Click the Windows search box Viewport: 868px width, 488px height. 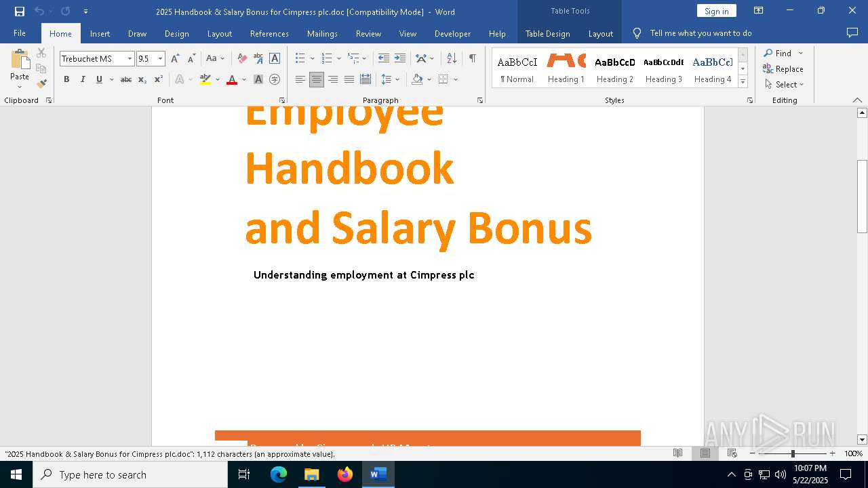pos(130,474)
